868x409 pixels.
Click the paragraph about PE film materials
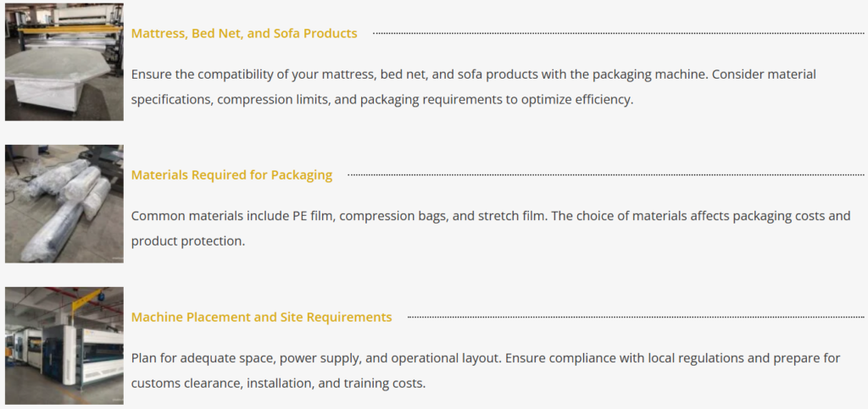(x=491, y=229)
